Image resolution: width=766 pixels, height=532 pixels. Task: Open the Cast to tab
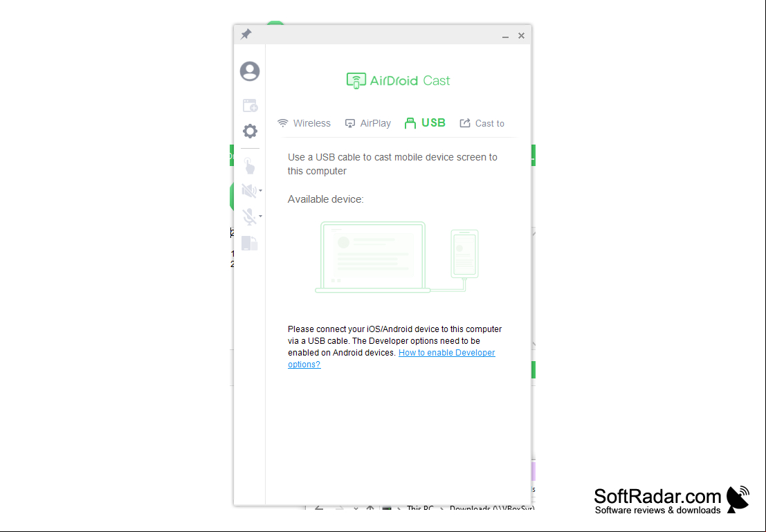coord(482,124)
